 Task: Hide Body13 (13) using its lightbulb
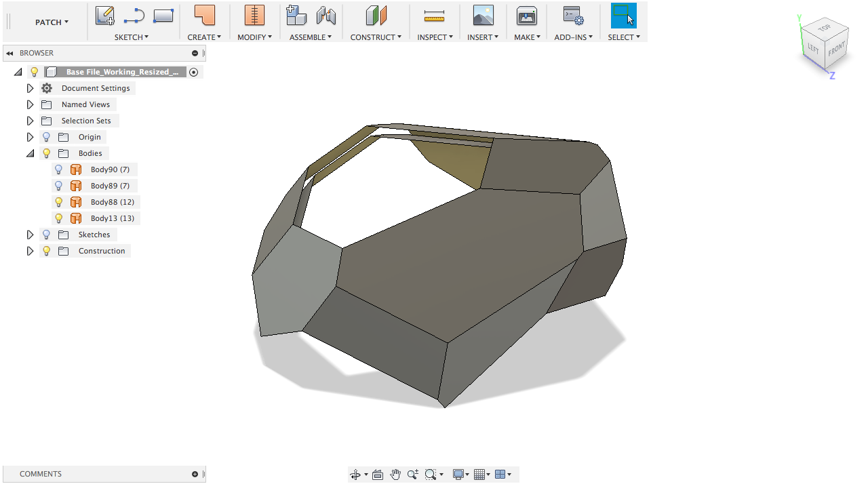[59, 218]
